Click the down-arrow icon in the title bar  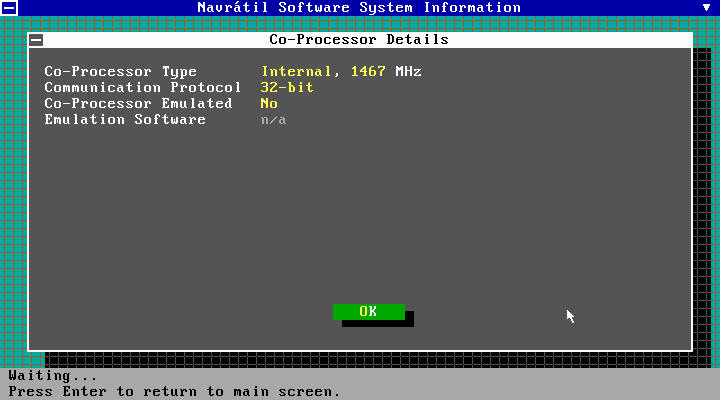coord(706,7)
